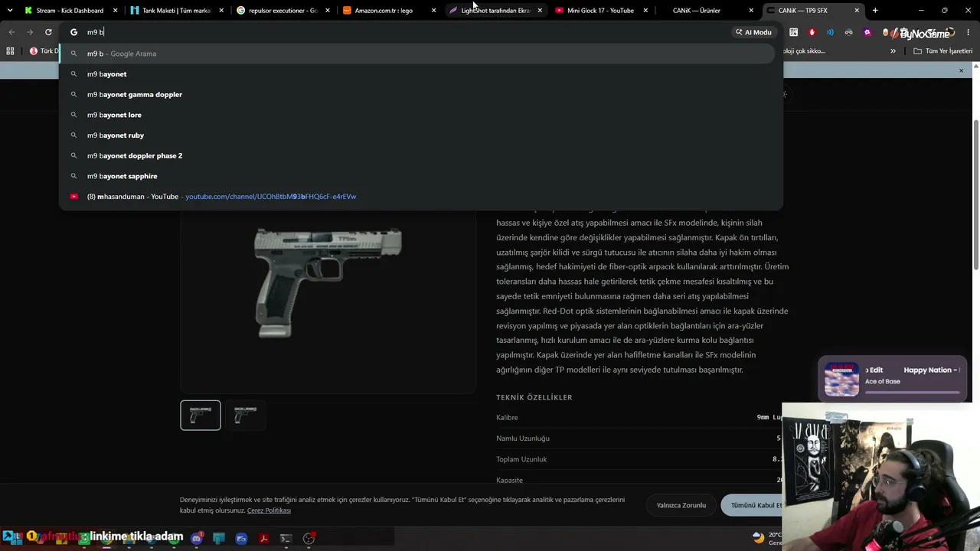The width and height of the screenshot is (980, 551).
Task: Open the teal window app on taskbar
Action: (219, 538)
